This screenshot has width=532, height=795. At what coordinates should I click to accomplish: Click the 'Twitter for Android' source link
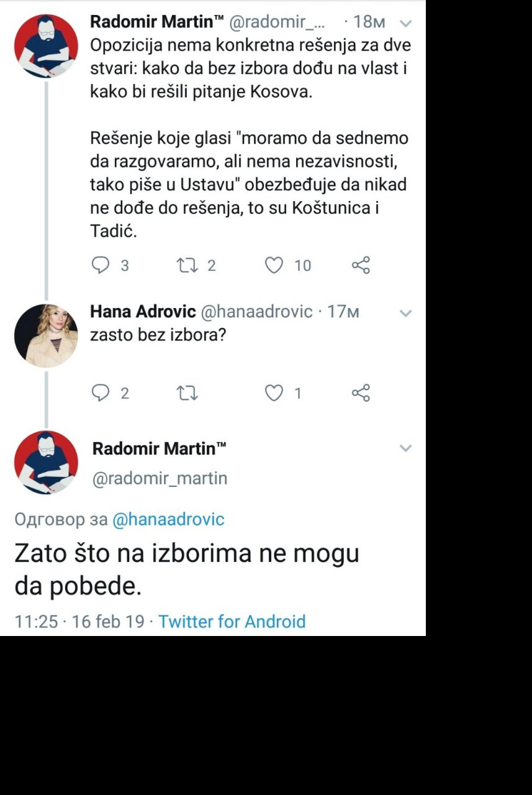coord(232,622)
